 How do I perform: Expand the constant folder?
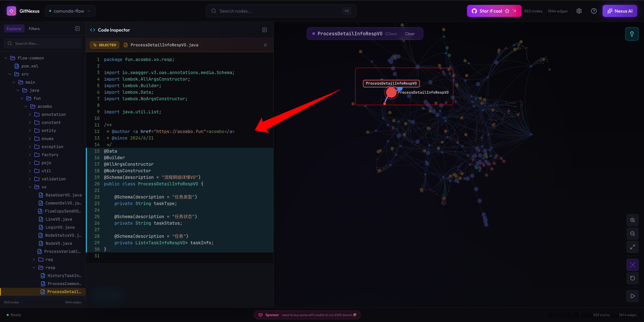[30, 123]
